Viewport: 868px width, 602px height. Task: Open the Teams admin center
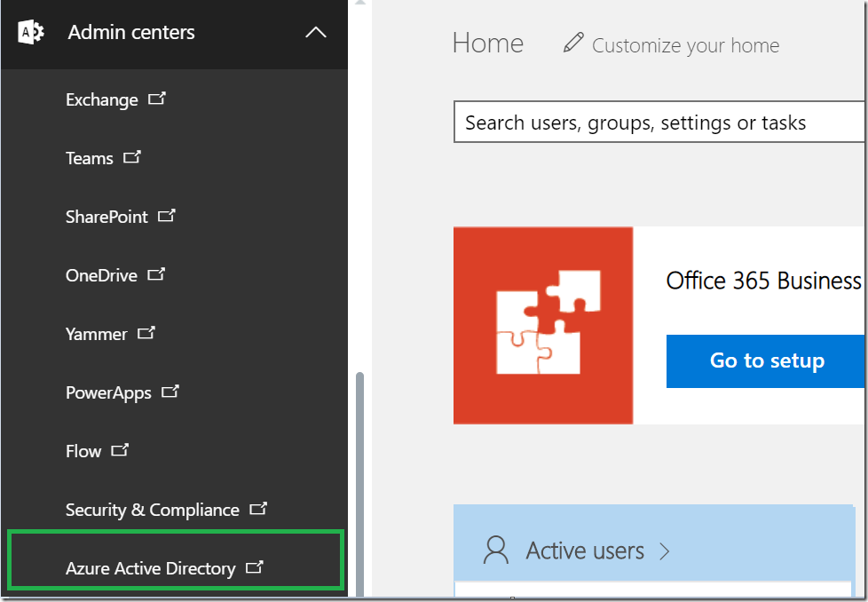(89, 158)
